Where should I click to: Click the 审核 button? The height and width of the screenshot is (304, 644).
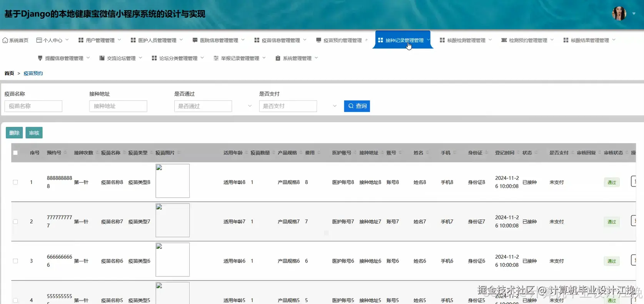(34, 133)
